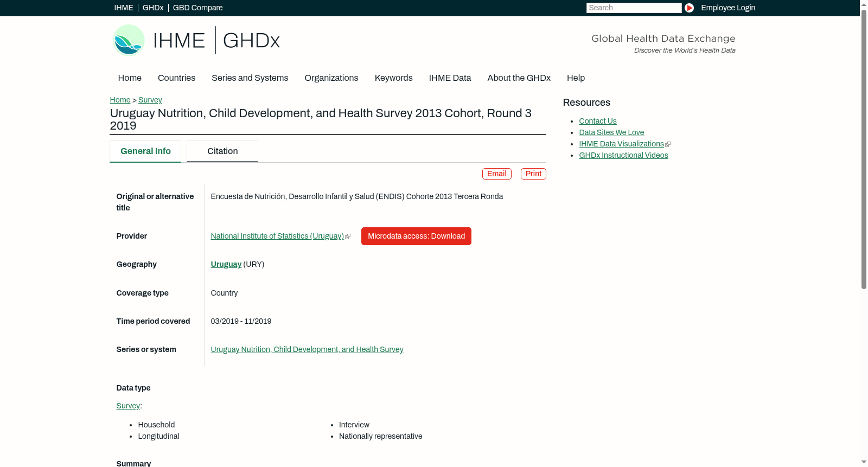Click the GHDx wordmark in header
This screenshot has height=467, width=868.
point(251,41)
